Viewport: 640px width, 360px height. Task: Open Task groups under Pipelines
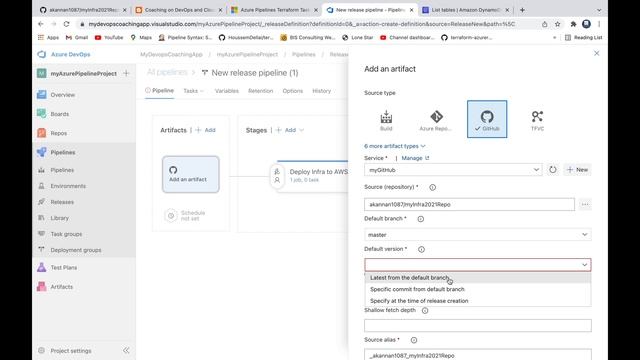(x=66, y=234)
